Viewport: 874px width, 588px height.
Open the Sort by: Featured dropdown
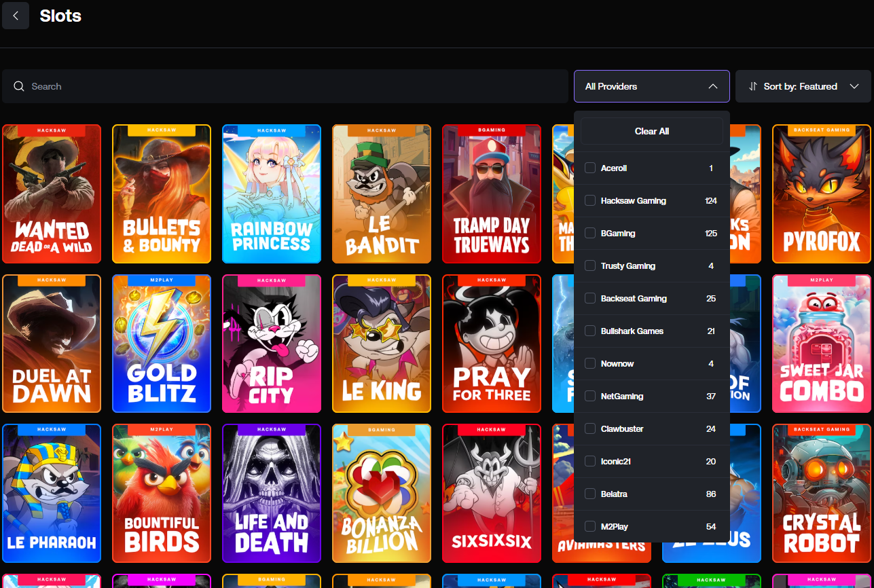pos(803,86)
